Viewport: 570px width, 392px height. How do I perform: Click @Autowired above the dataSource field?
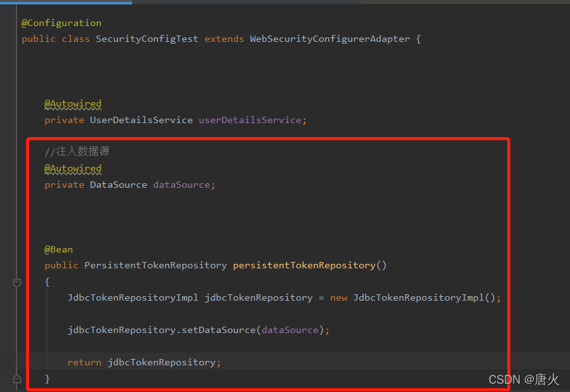click(x=73, y=169)
